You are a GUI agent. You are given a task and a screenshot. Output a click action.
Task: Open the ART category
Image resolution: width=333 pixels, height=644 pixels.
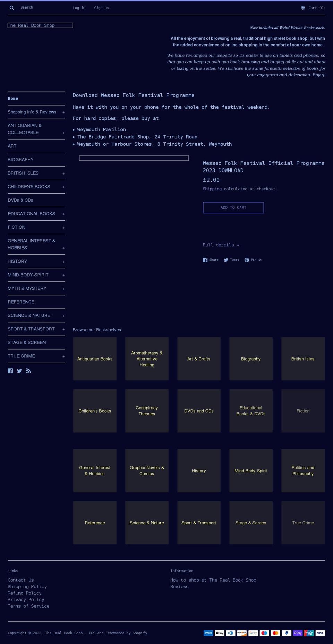(x=12, y=146)
